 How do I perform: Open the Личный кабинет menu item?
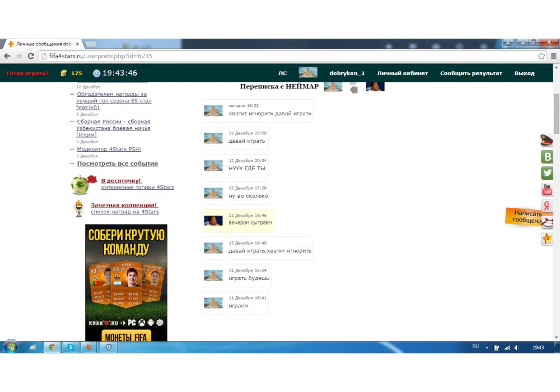coord(402,73)
